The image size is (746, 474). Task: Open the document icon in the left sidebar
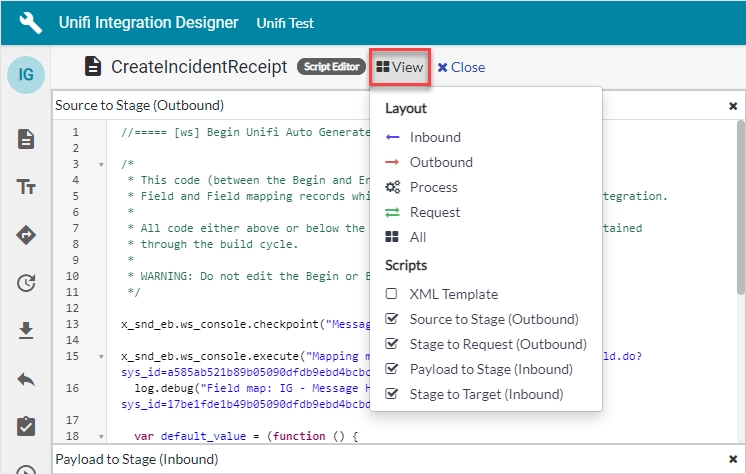pos(26,139)
